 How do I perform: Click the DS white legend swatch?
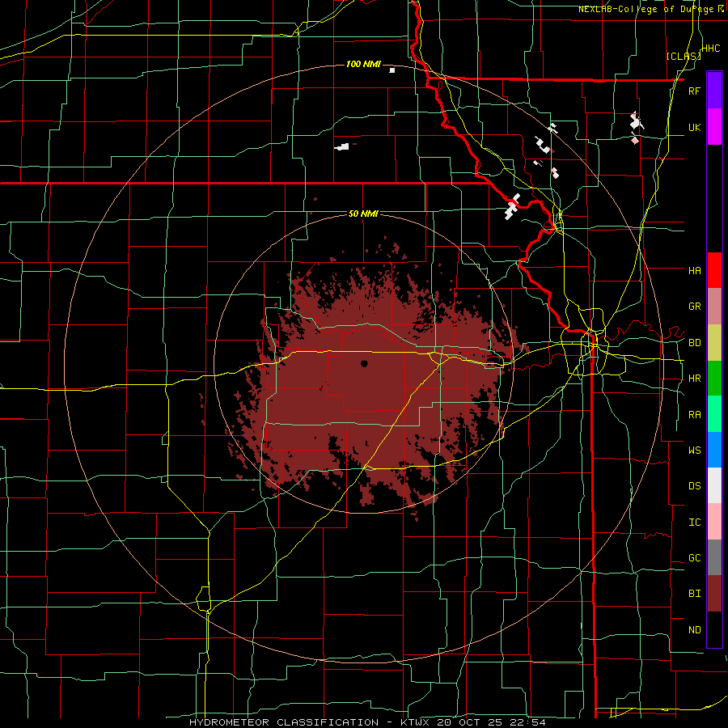click(x=714, y=485)
